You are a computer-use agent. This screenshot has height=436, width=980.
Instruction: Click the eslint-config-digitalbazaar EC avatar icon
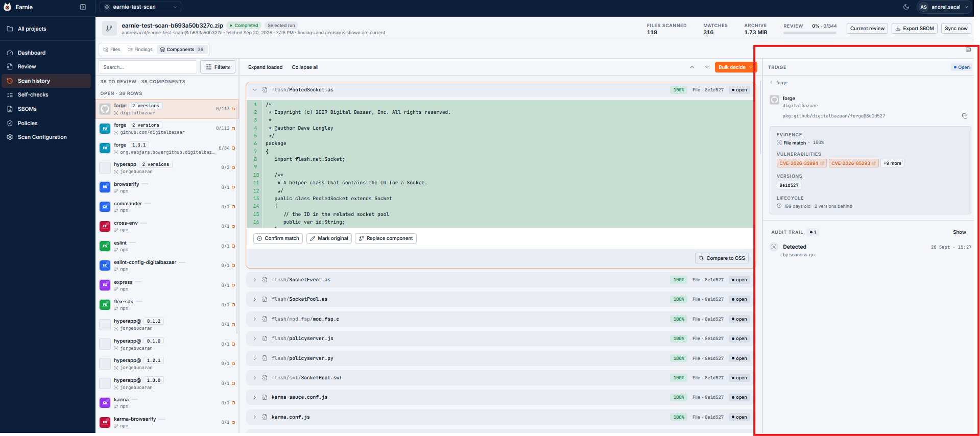105,265
